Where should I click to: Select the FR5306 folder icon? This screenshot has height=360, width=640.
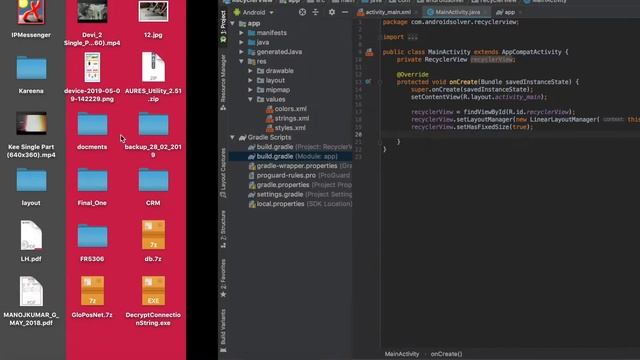[x=92, y=236]
